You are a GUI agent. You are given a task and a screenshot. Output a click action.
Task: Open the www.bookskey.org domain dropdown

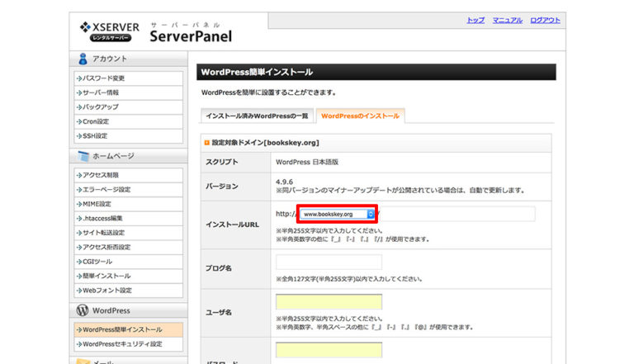(x=338, y=215)
